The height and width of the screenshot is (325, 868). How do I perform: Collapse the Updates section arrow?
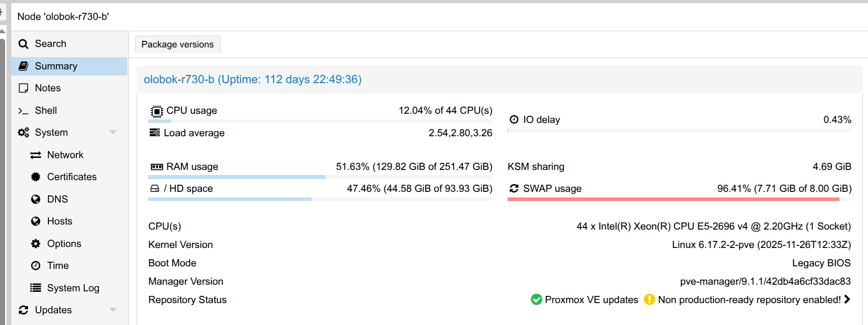point(113,310)
